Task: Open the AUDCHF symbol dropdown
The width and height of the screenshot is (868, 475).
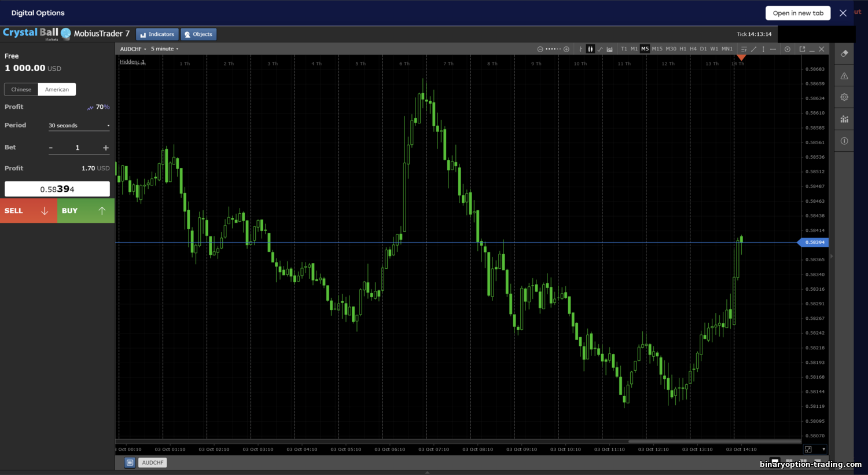Action: pyautogui.click(x=133, y=49)
